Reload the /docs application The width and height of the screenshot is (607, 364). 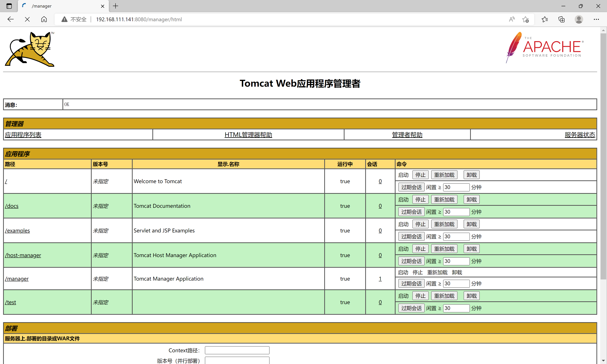click(444, 199)
